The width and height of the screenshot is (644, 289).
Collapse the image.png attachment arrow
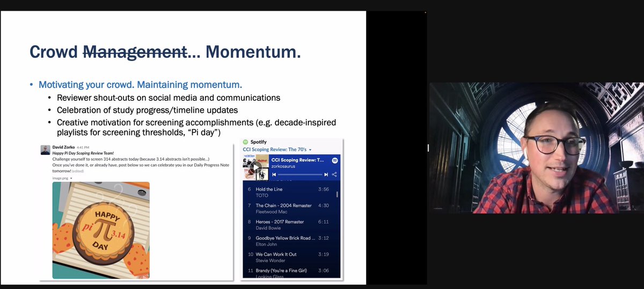click(x=71, y=177)
